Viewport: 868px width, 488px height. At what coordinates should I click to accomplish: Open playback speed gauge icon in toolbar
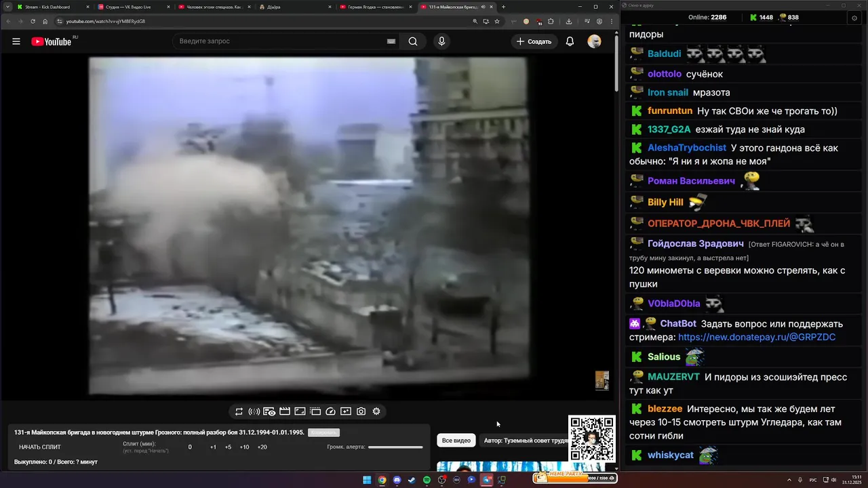point(330,411)
